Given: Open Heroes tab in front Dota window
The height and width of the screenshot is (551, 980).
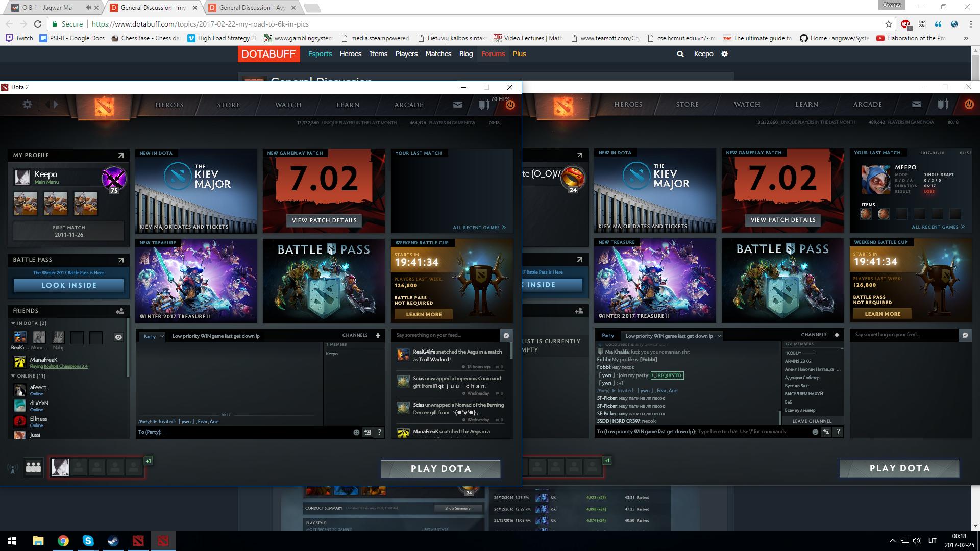Looking at the screenshot, I should pyautogui.click(x=169, y=105).
